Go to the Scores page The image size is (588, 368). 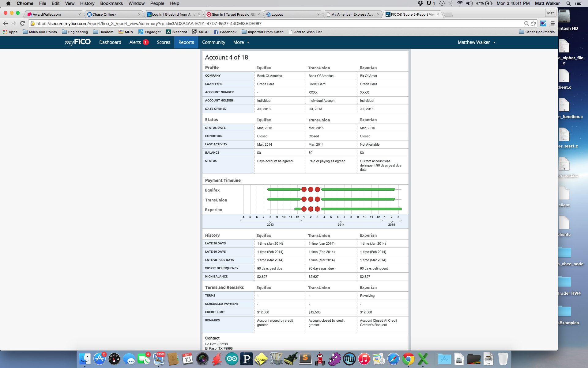[x=163, y=42]
